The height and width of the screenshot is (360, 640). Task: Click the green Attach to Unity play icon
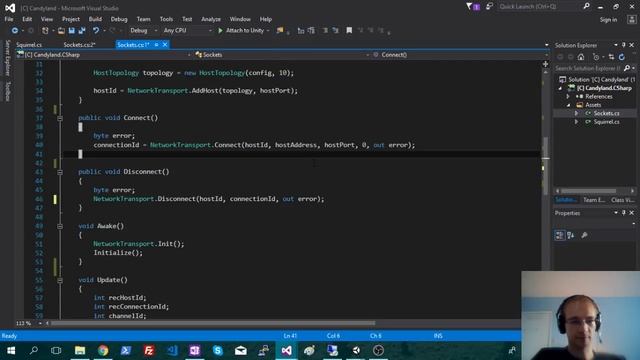220,31
